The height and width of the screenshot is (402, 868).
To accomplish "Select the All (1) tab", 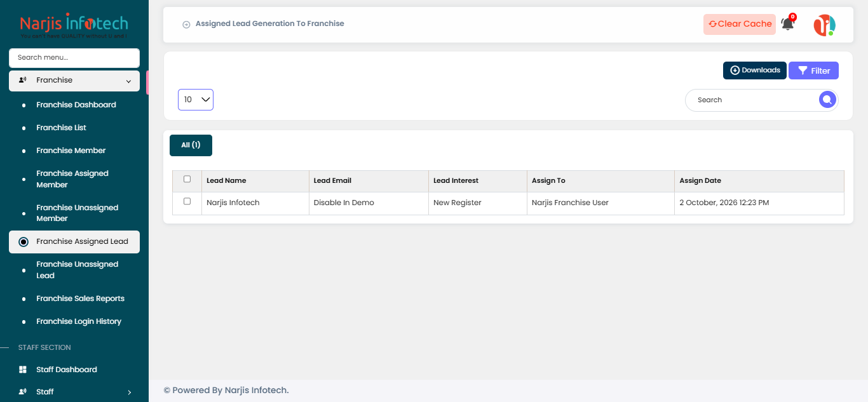I will (191, 145).
